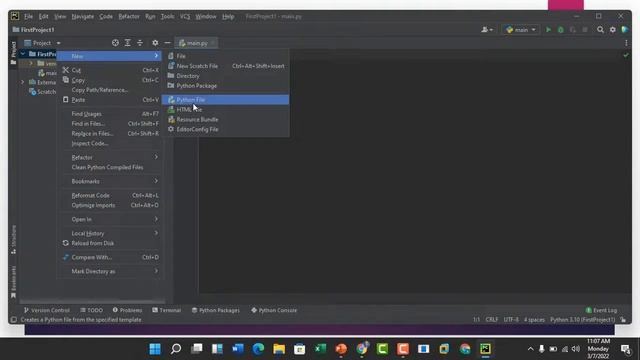The height and width of the screenshot is (360, 640).
Task: Select File entry in the New submenu
Action: [225, 56]
